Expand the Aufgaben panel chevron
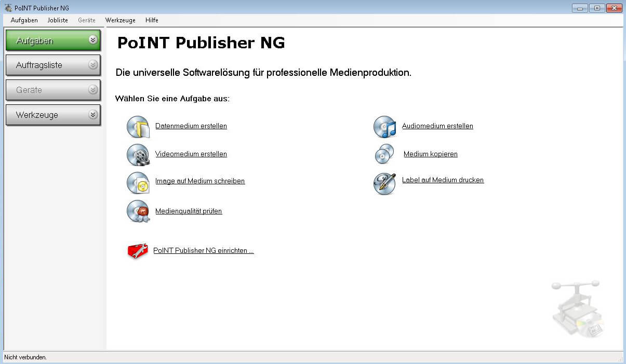Viewport: 626px width, 364px height. point(93,40)
